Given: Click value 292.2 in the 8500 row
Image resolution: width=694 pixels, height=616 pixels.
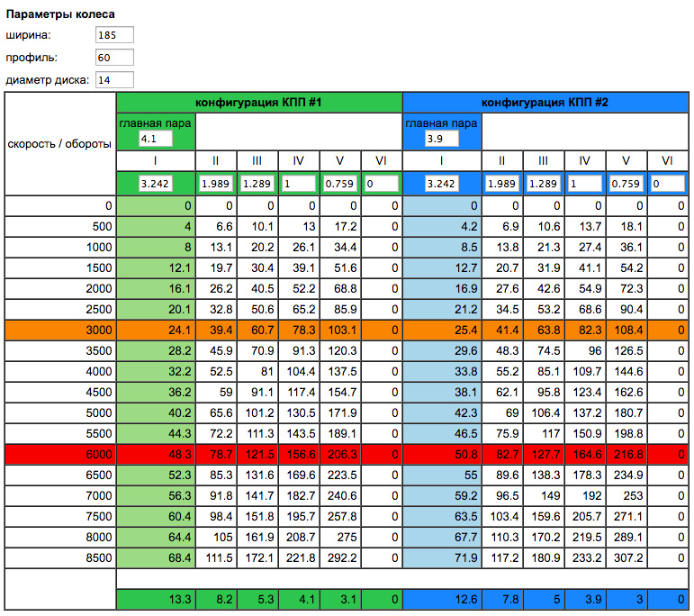Looking at the screenshot, I should coord(342,558).
